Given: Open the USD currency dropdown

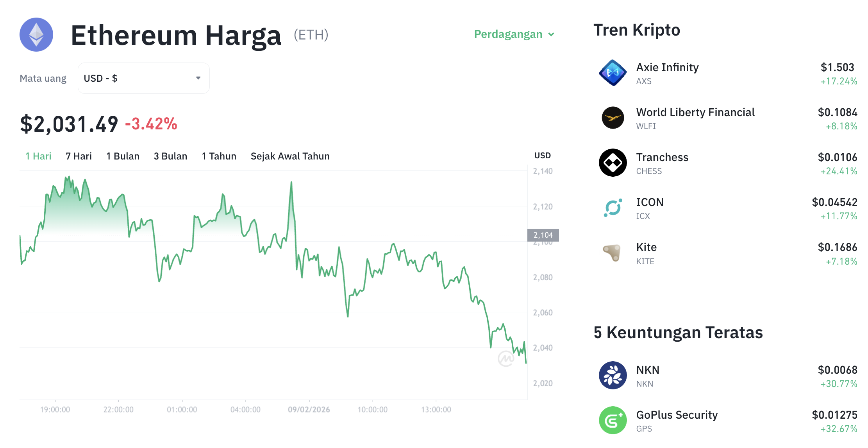Looking at the screenshot, I should coord(143,78).
